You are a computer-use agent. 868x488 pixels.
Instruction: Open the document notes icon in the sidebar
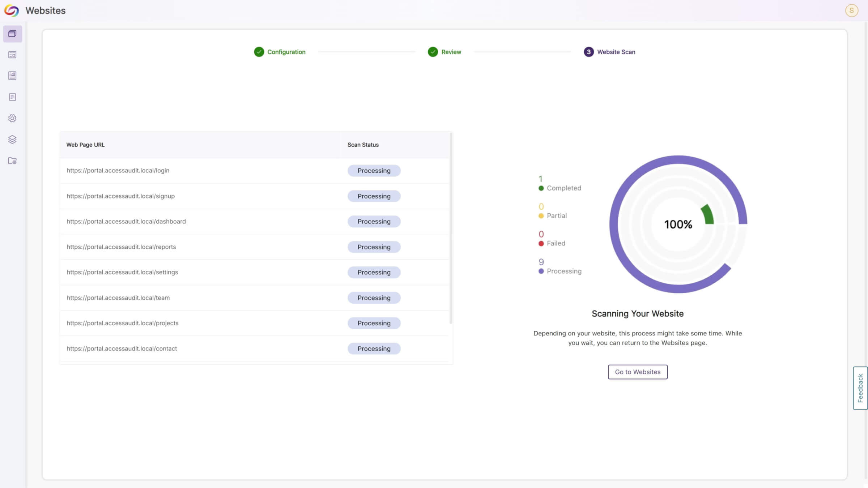(12, 97)
